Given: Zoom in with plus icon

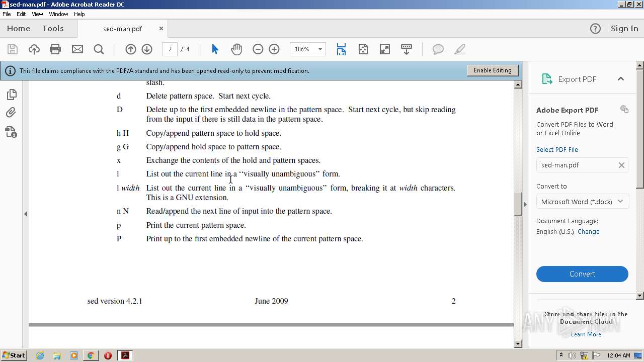Looking at the screenshot, I should tap(274, 49).
